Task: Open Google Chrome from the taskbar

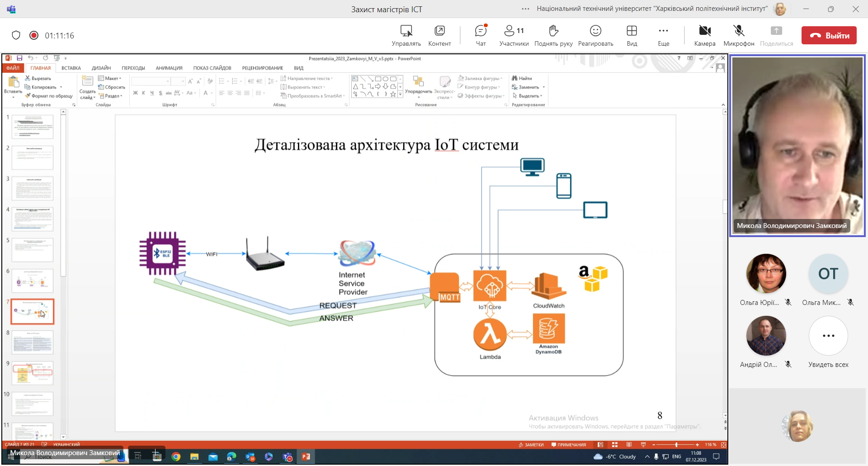Action: tap(176, 456)
